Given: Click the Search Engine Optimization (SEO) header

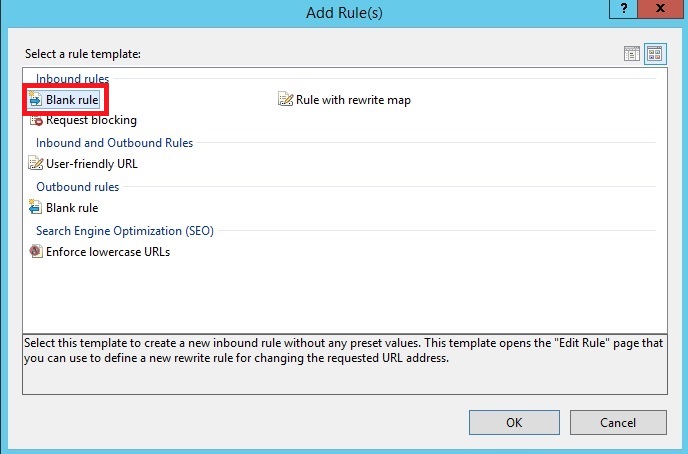Looking at the screenshot, I should pyautogui.click(x=125, y=231).
